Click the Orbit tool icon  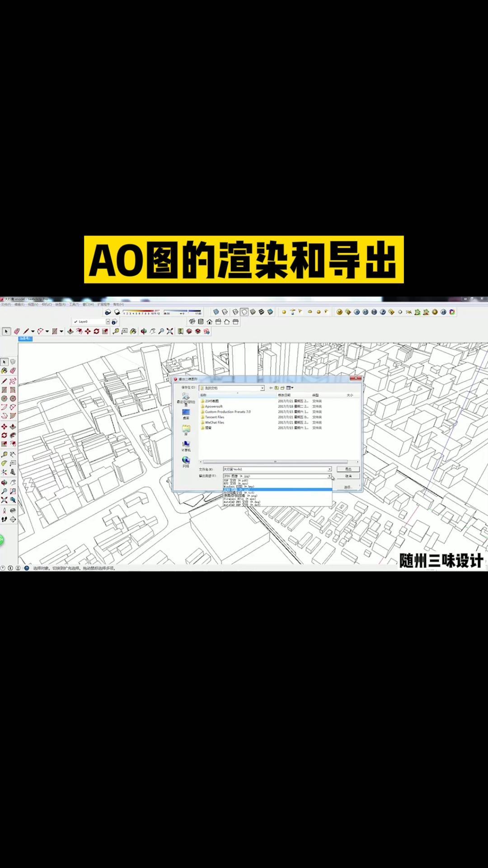point(144,331)
